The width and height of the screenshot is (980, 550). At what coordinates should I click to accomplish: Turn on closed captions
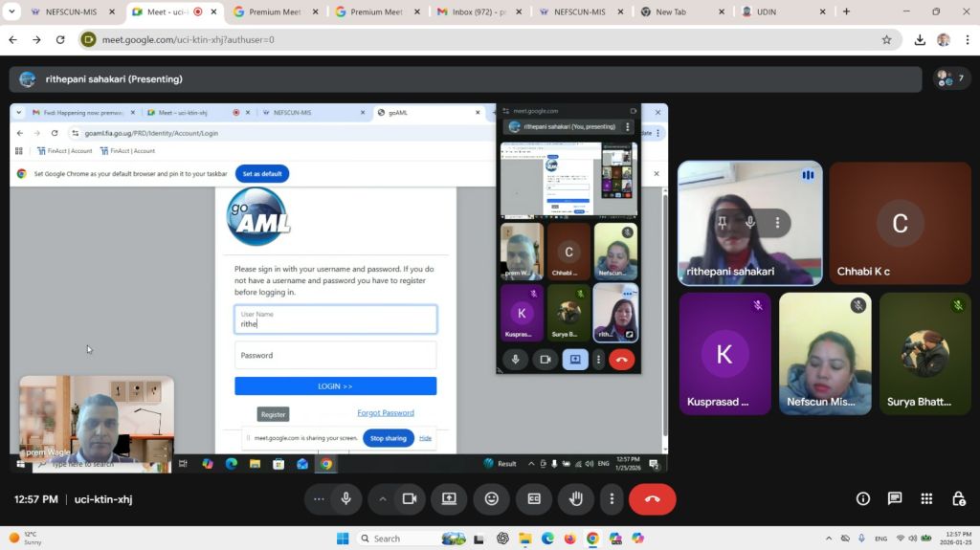click(x=534, y=499)
